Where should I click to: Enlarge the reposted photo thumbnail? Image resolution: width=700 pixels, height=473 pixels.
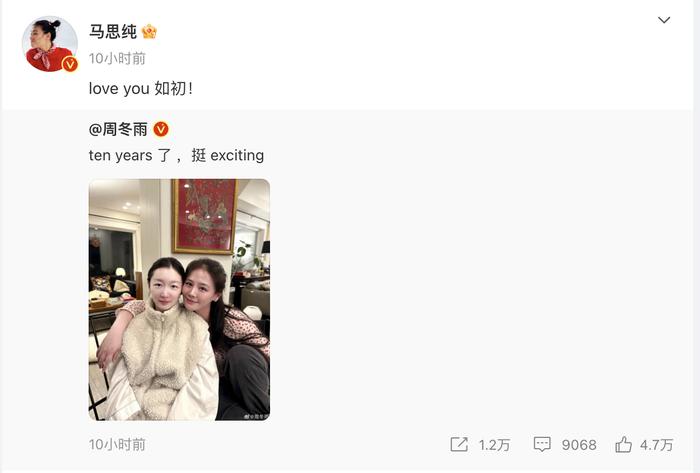179,299
